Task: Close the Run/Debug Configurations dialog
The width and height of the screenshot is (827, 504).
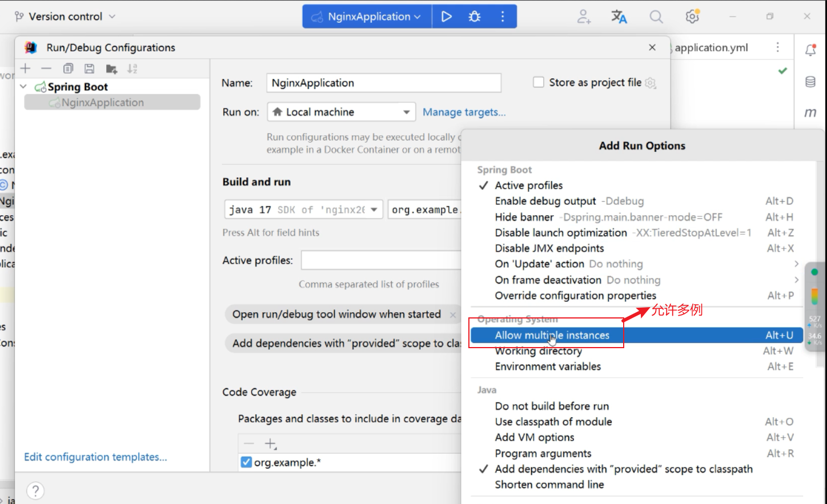Action: [x=652, y=47]
